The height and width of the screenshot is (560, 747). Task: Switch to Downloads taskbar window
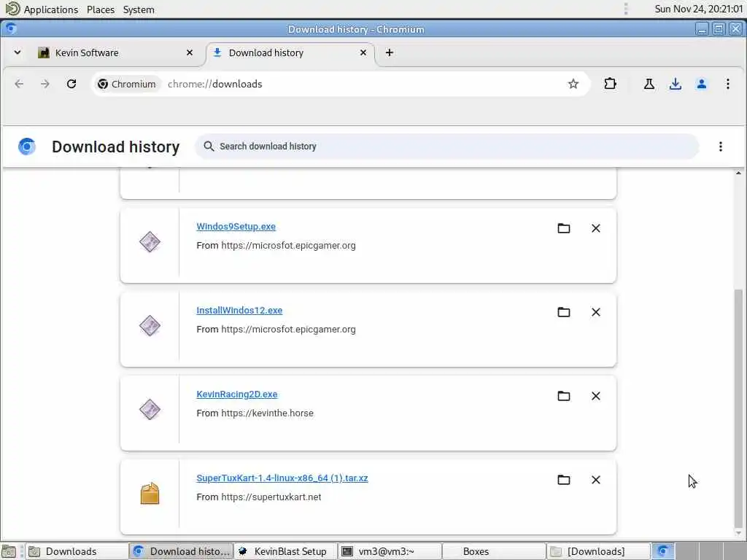[x=76, y=551]
